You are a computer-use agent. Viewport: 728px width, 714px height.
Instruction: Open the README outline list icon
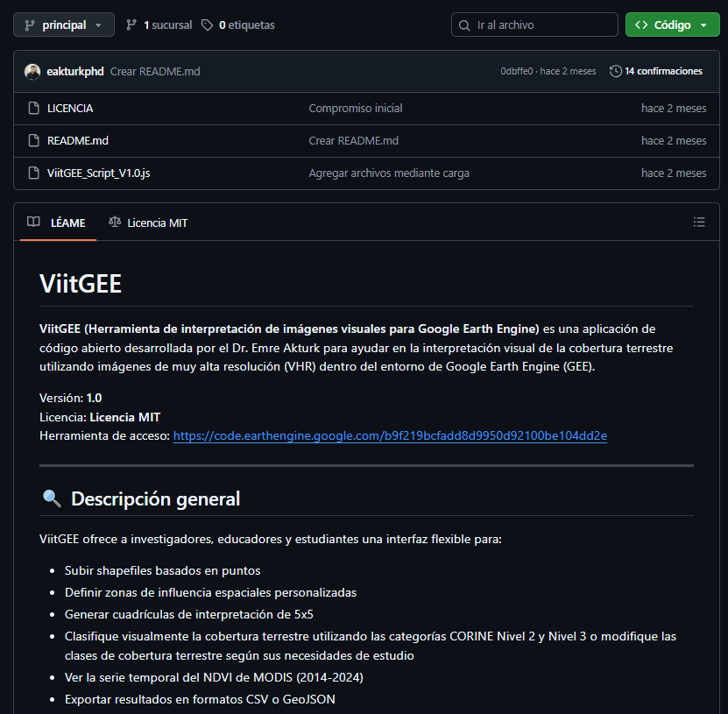click(699, 222)
